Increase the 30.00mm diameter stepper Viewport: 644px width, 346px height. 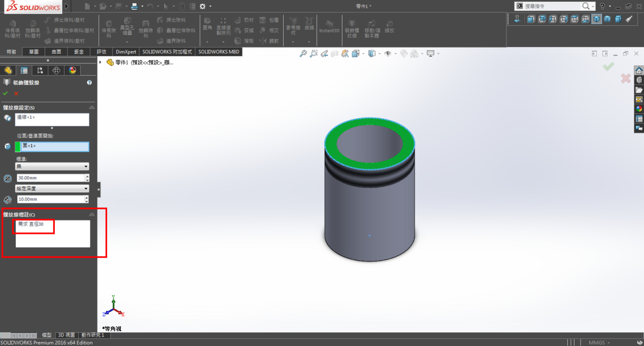click(x=87, y=176)
